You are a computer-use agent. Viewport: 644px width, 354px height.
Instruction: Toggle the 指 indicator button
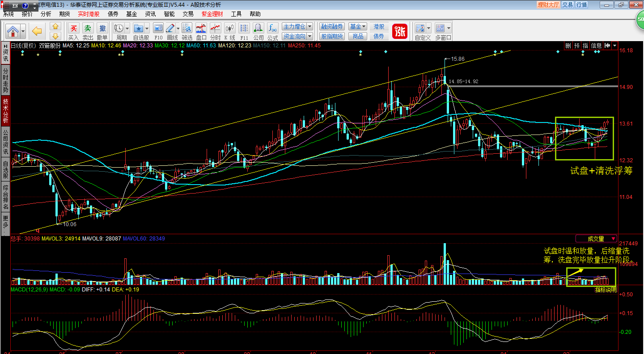(x=585, y=46)
